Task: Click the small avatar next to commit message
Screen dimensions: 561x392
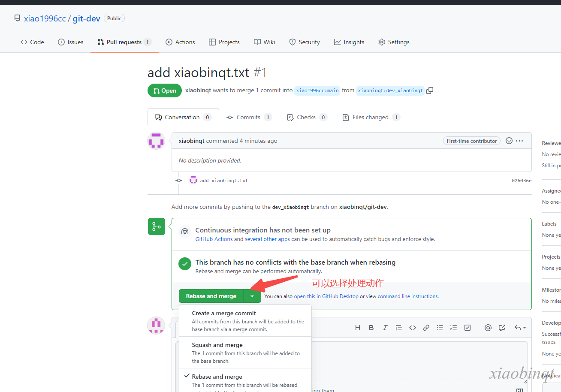Action: (193, 180)
